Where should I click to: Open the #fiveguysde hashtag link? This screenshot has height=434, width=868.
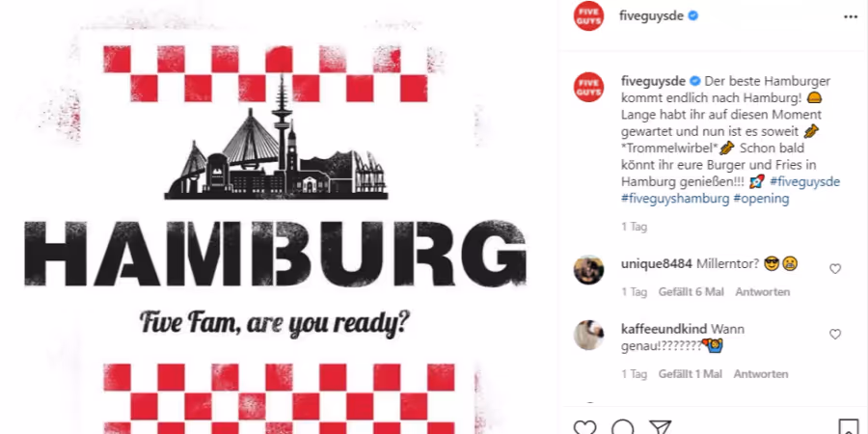pos(805,181)
